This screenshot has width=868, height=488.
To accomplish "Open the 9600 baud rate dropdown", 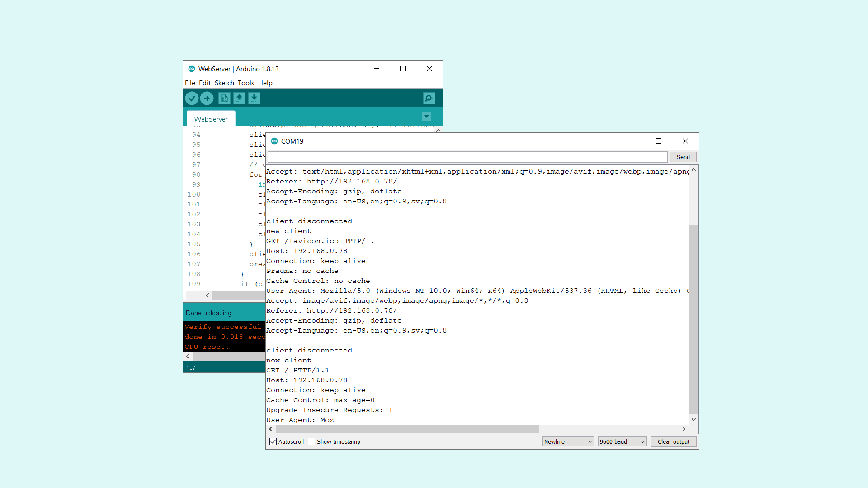I will (x=622, y=441).
